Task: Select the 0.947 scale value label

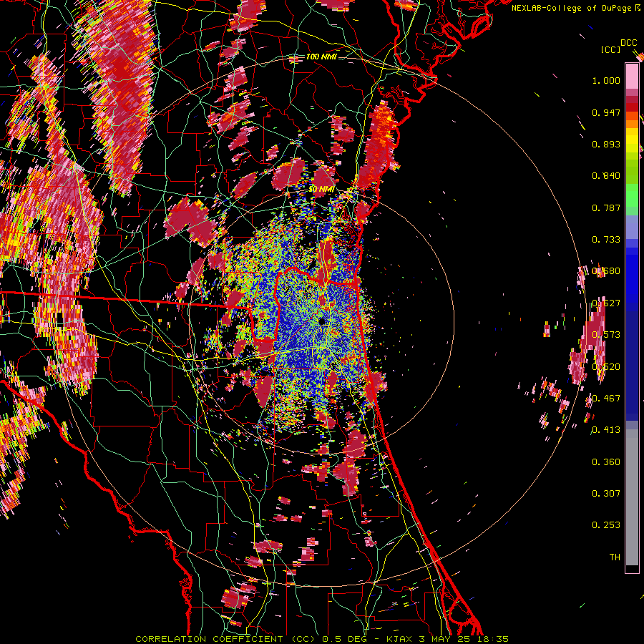Action: coord(606,112)
